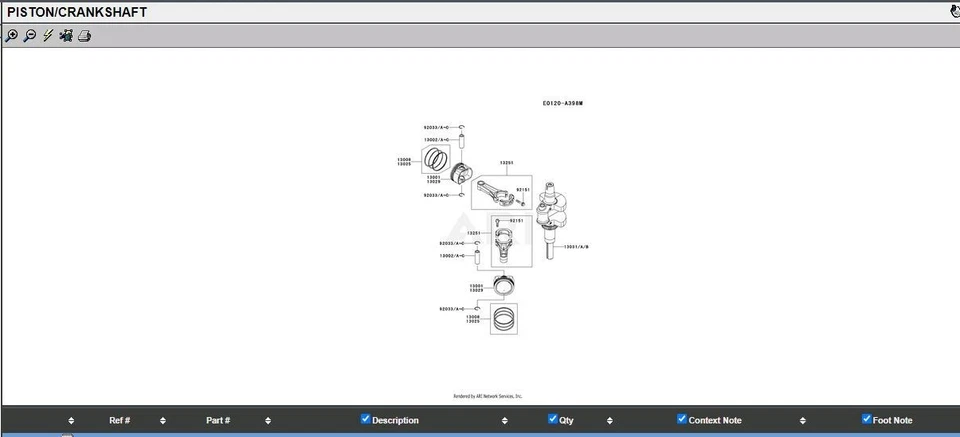Screen dimensions: 960x437
Task: Uncheck the Description column checkbox
Action: (366, 419)
